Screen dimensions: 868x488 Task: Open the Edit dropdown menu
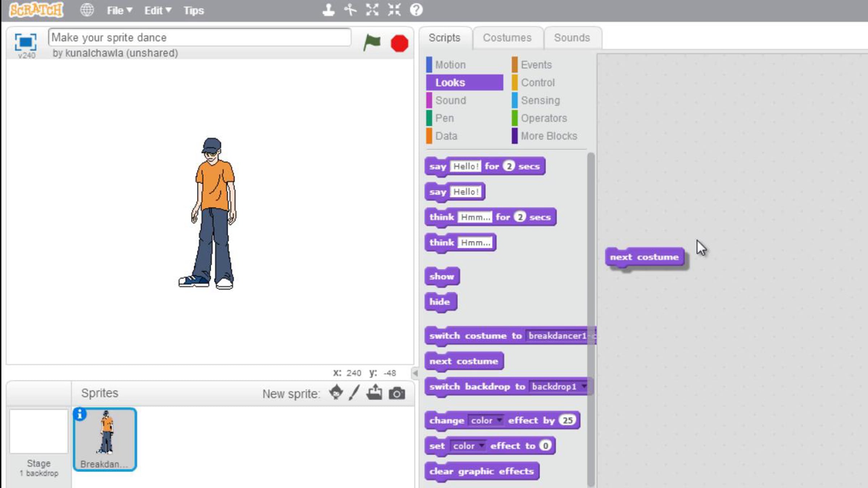158,10
